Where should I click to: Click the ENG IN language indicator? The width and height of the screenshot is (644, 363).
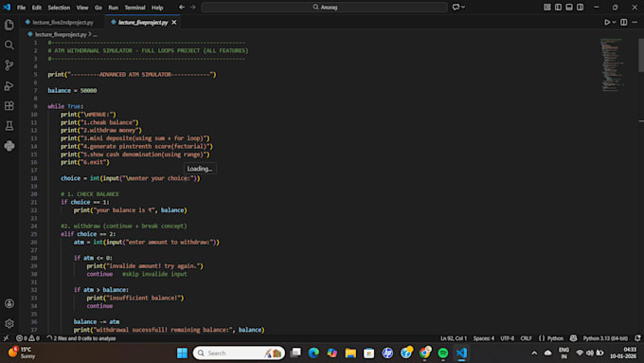563,353
